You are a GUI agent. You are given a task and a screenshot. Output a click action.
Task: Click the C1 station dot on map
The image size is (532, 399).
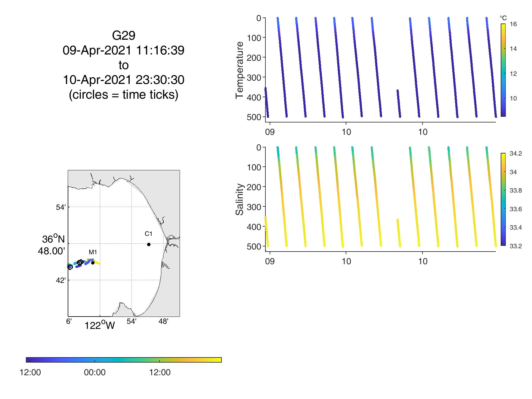149,244
